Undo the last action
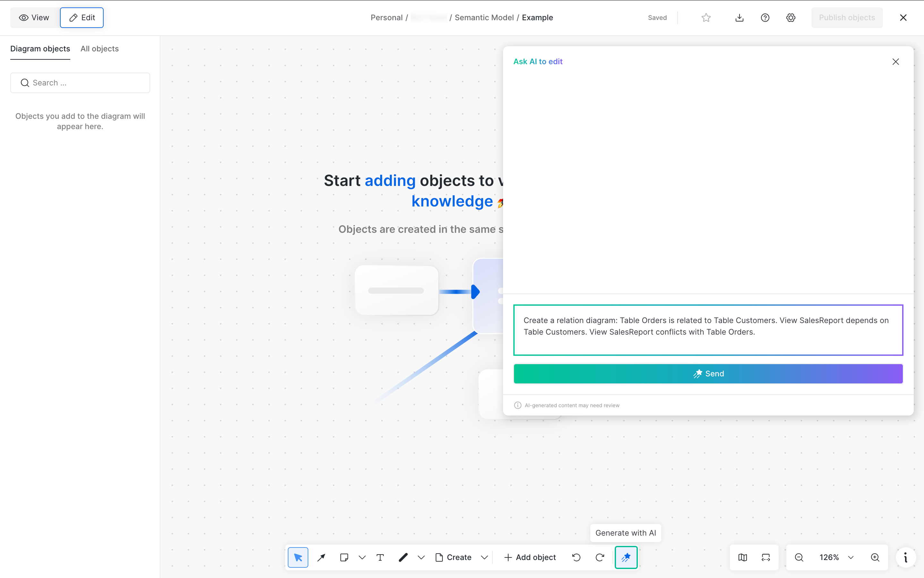 coord(576,557)
